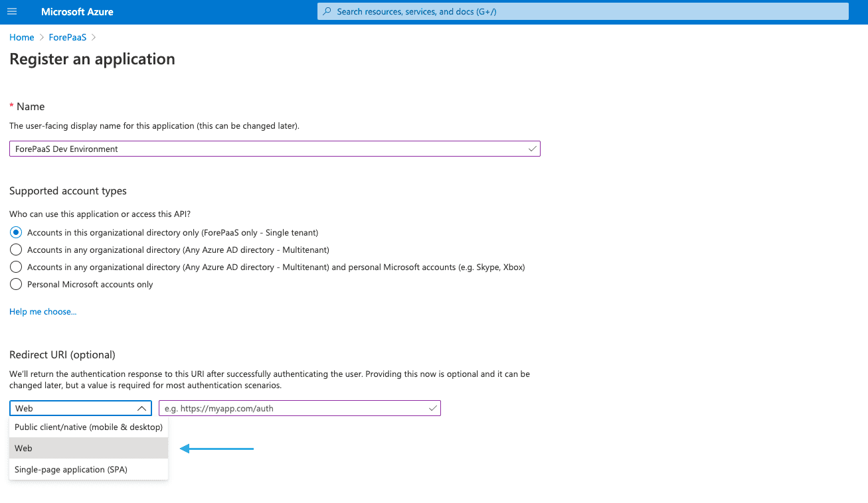The width and height of the screenshot is (868, 503).
Task: Click the application Name input field
Action: 275,149
